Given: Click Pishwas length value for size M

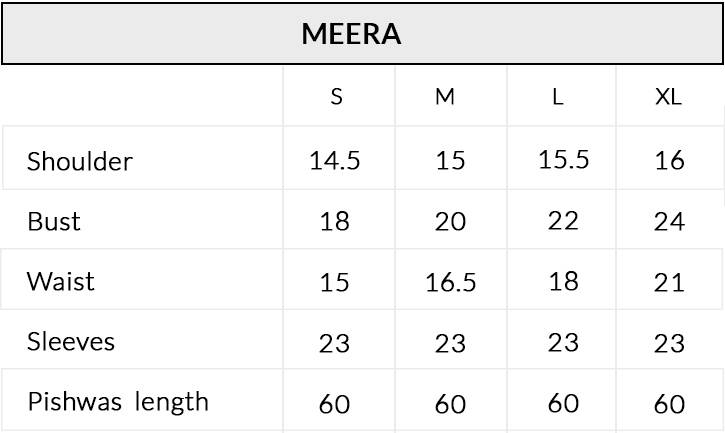Looking at the screenshot, I should [450, 404].
